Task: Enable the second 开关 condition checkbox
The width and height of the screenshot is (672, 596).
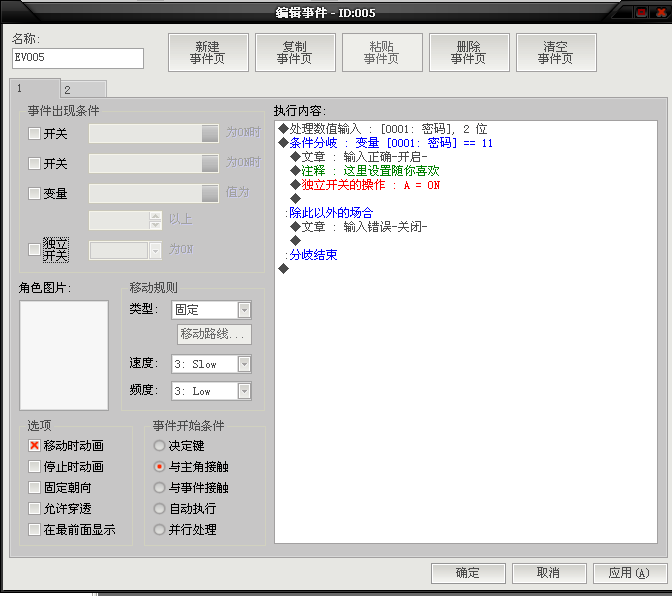Action: 34,163
